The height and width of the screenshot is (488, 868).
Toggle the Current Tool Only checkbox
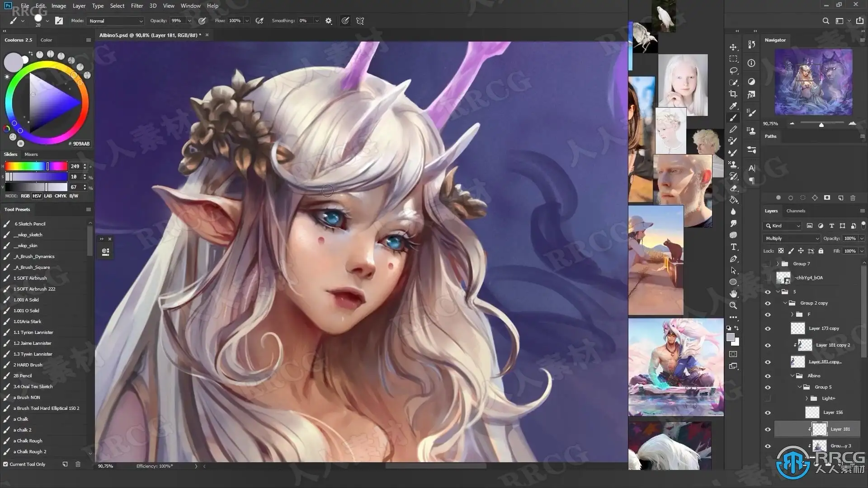[5, 464]
